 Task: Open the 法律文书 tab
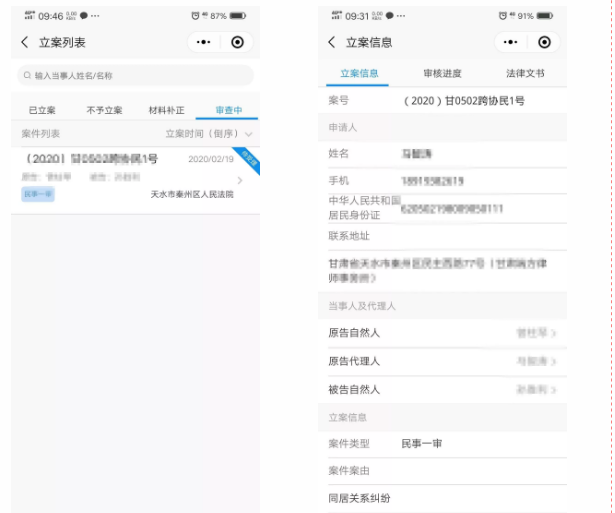click(x=525, y=75)
